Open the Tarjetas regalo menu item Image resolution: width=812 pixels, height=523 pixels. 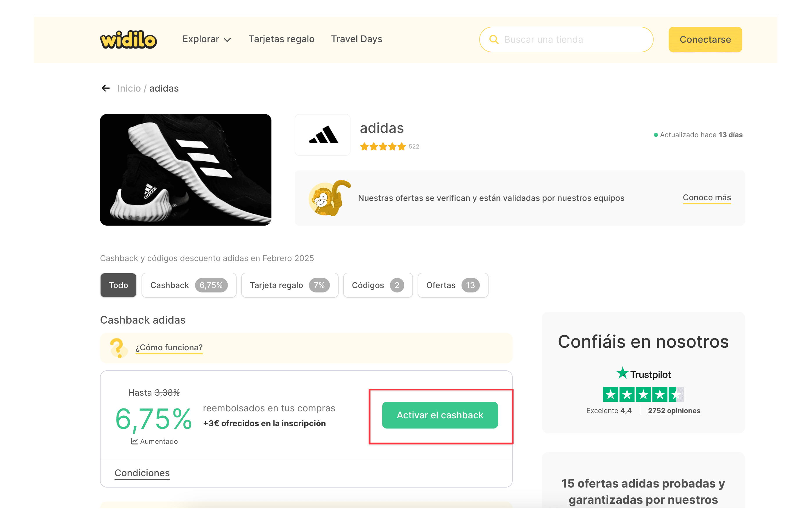click(x=281, y=39)
